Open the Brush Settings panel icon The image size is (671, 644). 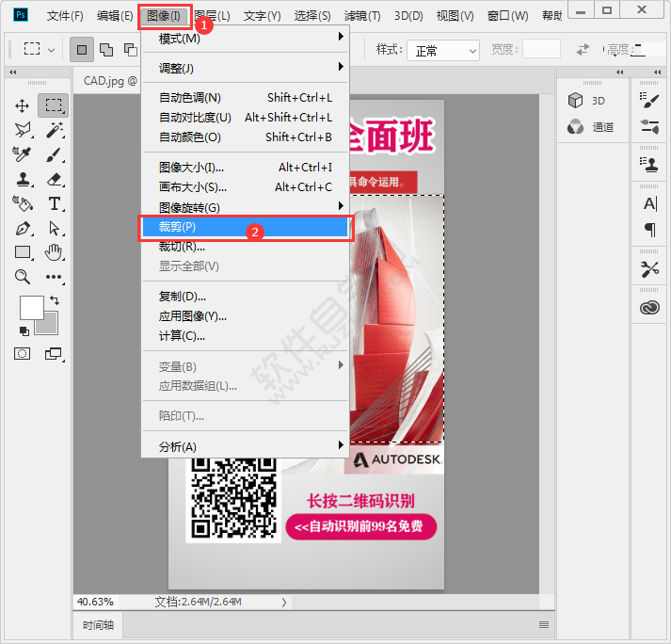(x=649, y=101)
